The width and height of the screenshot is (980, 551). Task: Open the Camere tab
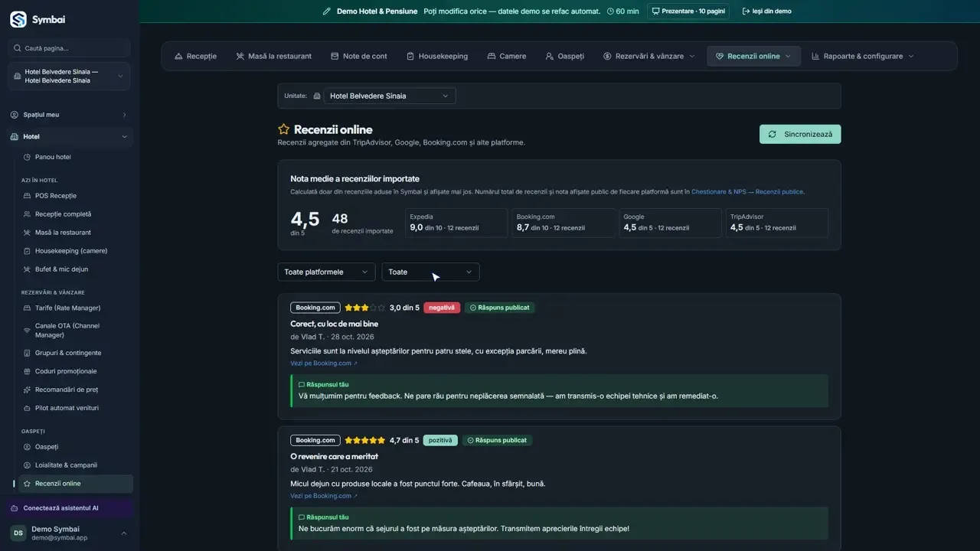[507, 56]
